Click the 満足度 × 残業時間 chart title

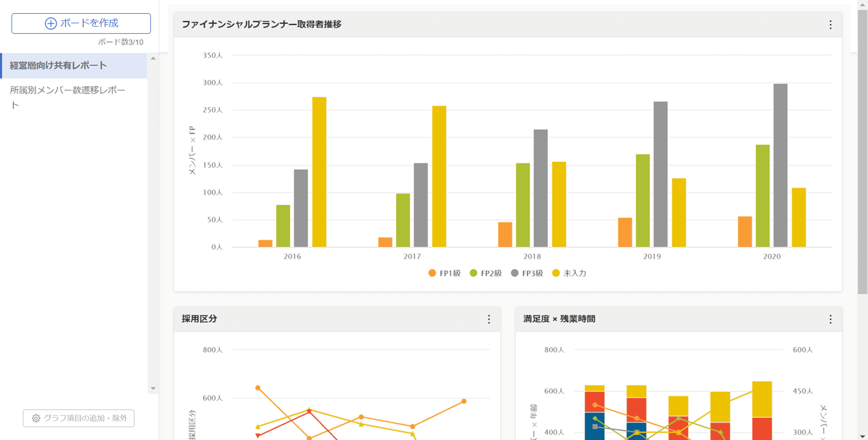click(559, 319)
